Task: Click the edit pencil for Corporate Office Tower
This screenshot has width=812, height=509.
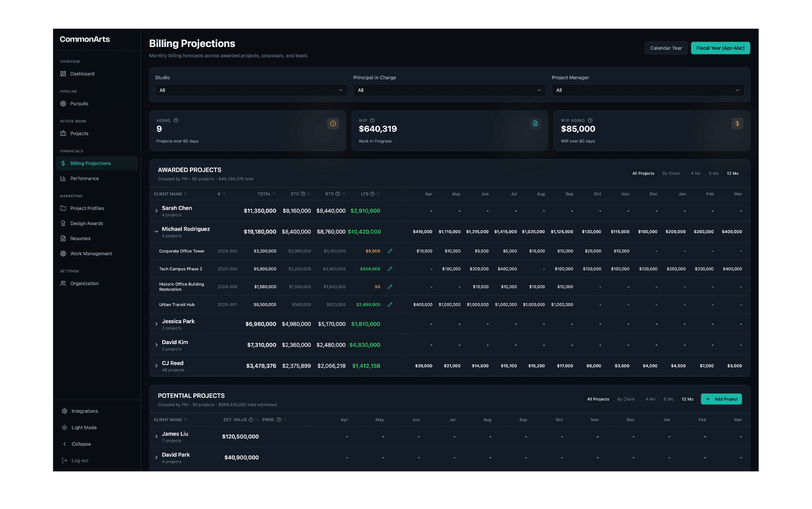Action: (390, 251)
